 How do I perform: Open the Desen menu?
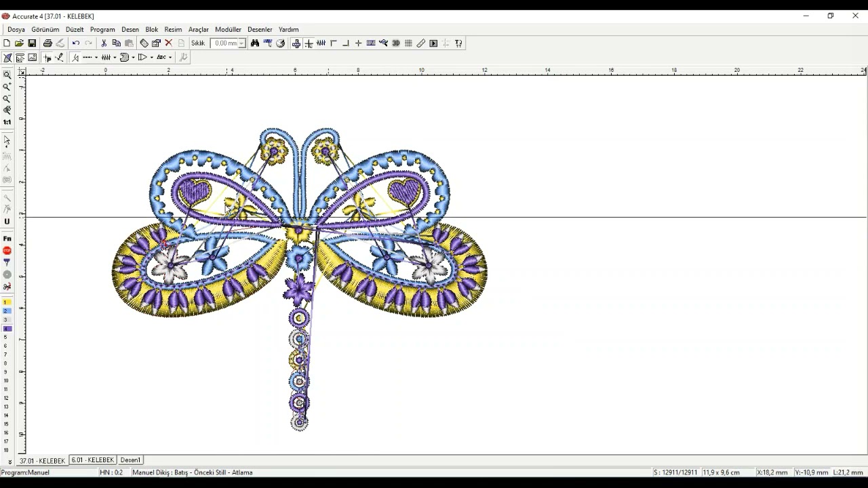click(x=130, y=30)
